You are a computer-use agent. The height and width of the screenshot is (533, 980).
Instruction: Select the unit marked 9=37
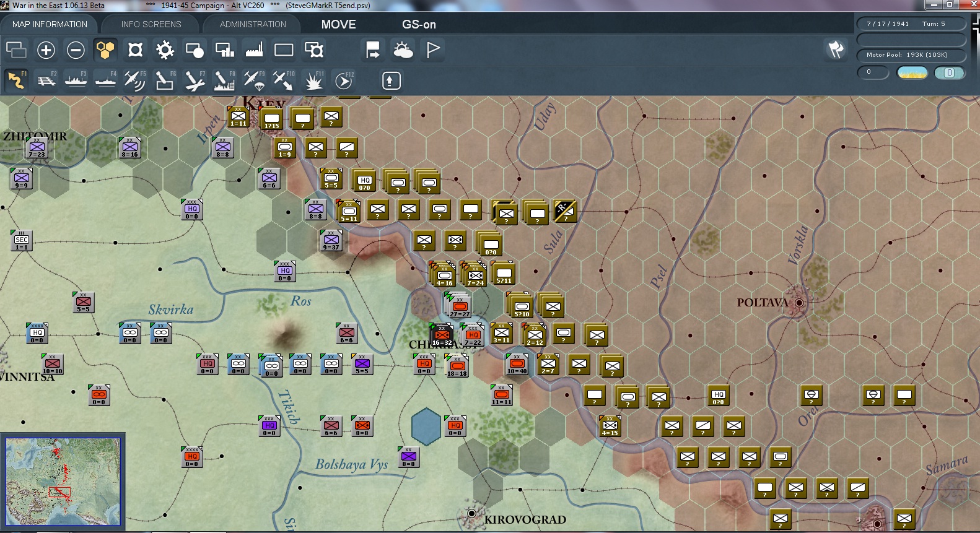(x=331, y=240)
